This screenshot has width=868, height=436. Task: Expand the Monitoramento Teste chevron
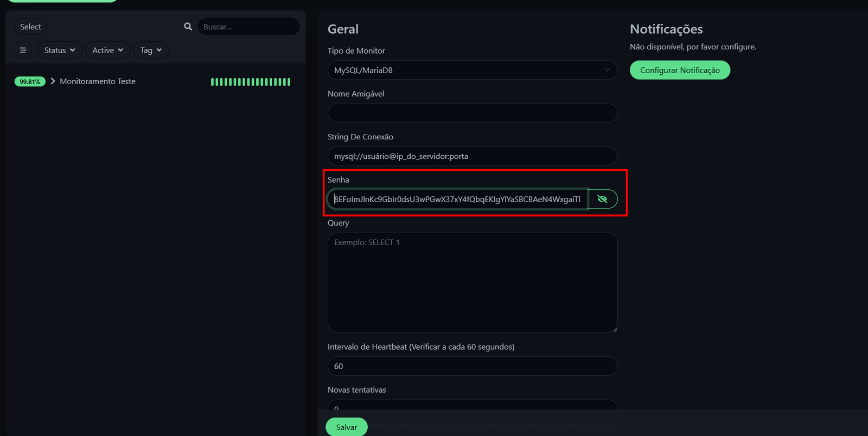click(x=53, y=81)
